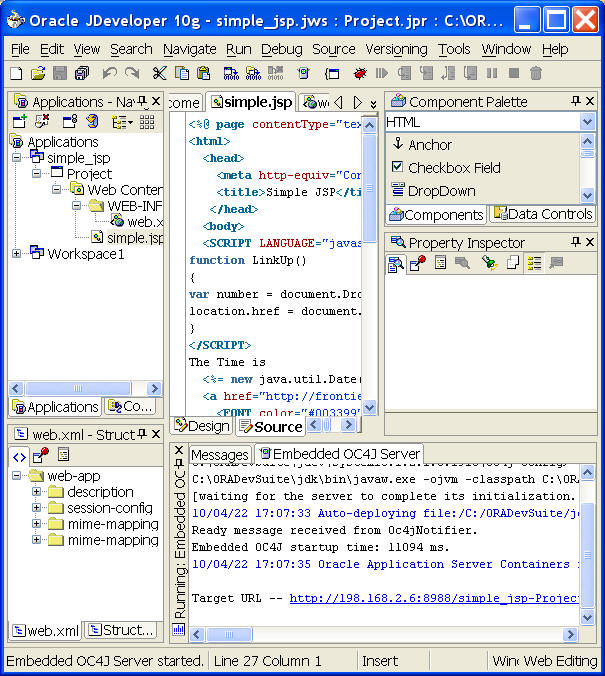This screenshot has width=605, height=676.
Task: Click the Save toolbar icon
Action: [x=60, y=73]
